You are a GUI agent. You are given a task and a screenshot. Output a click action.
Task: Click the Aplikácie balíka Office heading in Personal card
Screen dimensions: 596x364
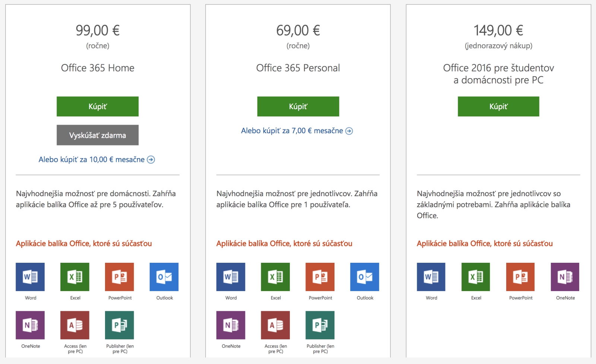click(284, 244)
